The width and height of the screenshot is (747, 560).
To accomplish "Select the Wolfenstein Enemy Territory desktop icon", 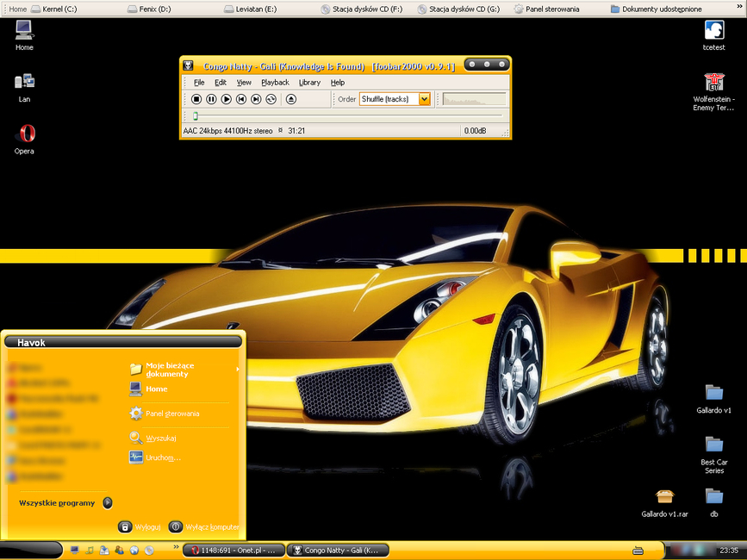I will 713,92.
